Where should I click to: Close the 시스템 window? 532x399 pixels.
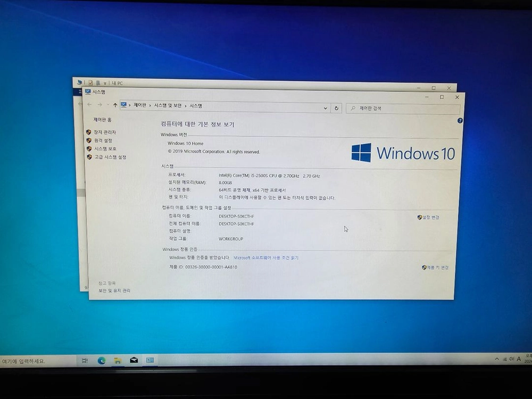click(x=457, y=97)
